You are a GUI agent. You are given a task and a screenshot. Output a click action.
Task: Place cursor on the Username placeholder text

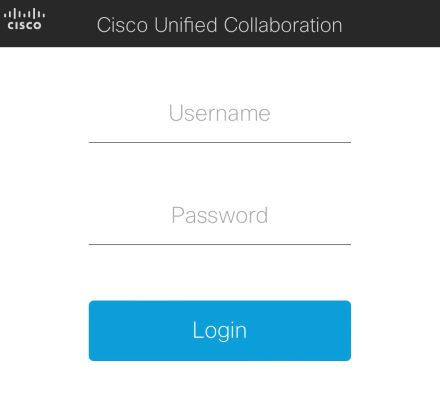tap(219, 113)
